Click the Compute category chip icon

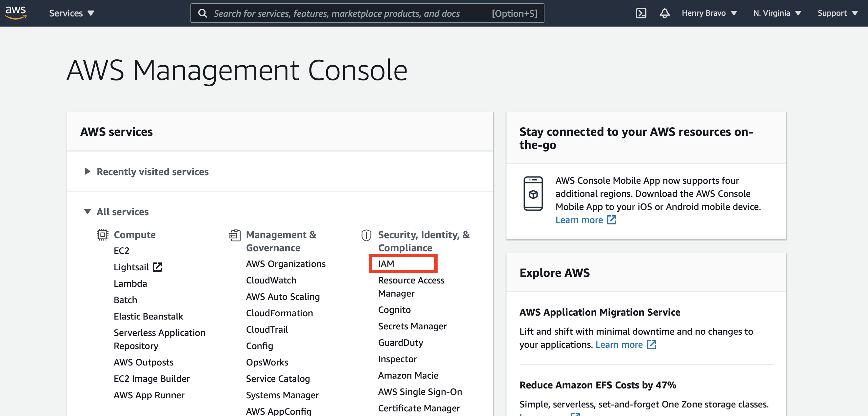102,235
